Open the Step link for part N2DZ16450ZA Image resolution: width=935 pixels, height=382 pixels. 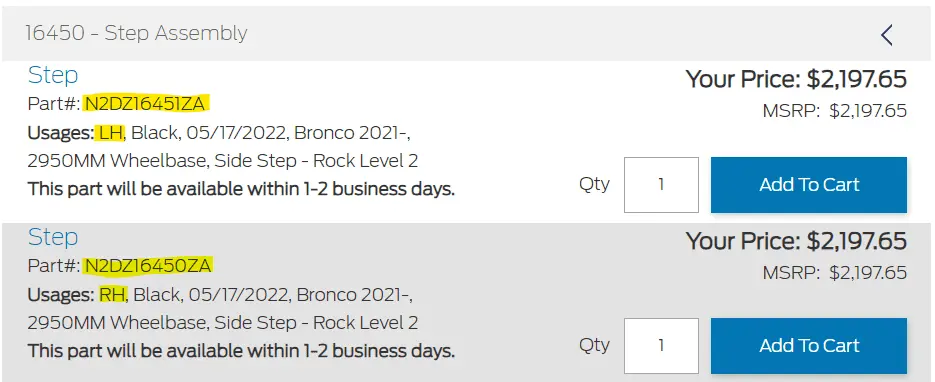[53, 237]
